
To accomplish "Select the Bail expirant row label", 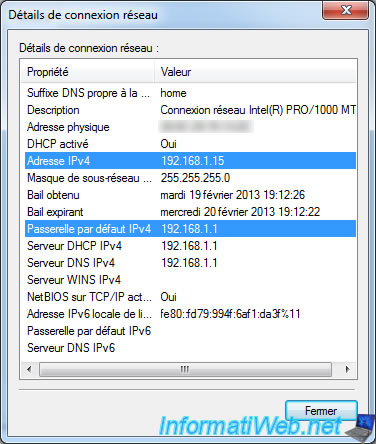I will click(x=55, y=212).
